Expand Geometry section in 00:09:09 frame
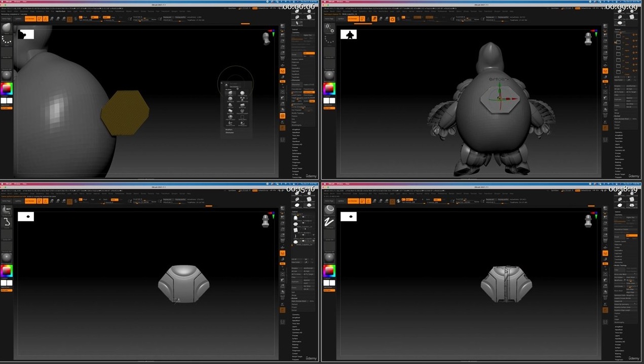This screenshot has width=644, height=364. tap(620, 132)
